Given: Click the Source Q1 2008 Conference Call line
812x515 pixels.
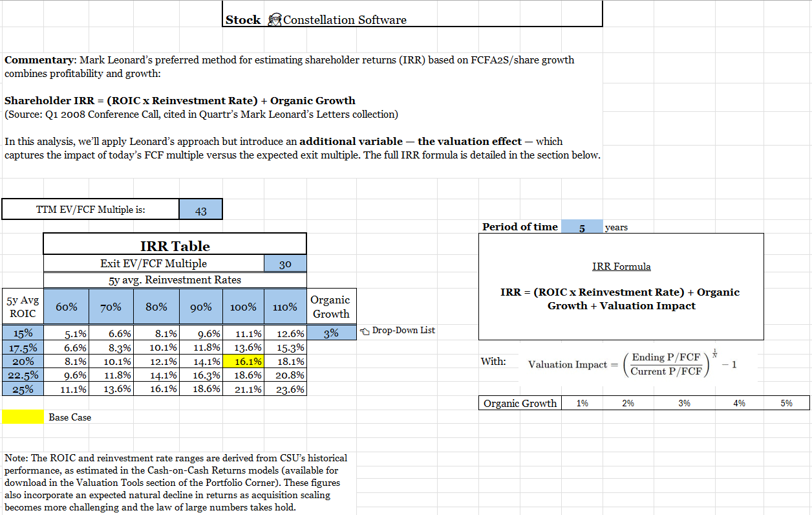Looking at the screenshot, I should coord(201,115).
